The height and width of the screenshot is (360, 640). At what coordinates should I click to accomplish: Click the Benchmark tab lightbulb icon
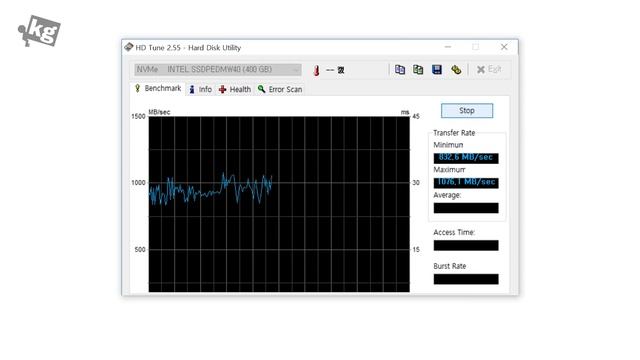point(138,88)
